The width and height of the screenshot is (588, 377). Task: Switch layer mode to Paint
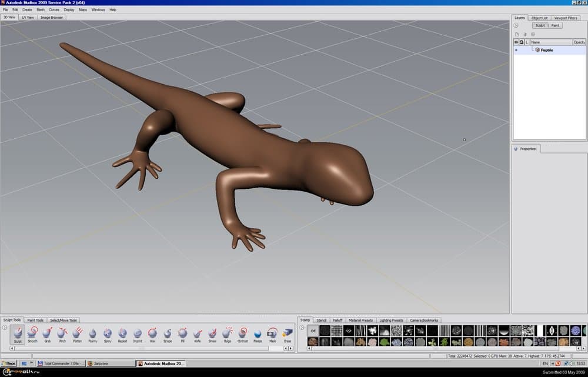[x=555, y=25]
